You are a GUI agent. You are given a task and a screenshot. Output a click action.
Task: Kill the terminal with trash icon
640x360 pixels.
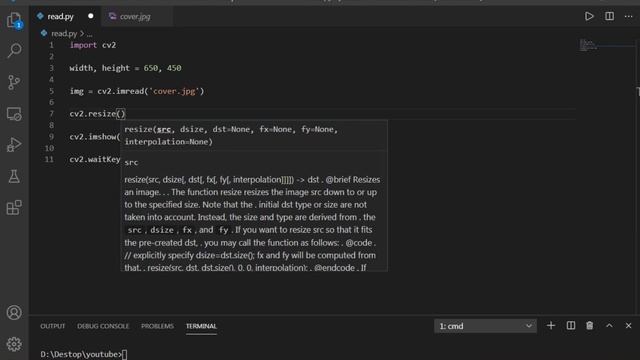pos(590,326)
